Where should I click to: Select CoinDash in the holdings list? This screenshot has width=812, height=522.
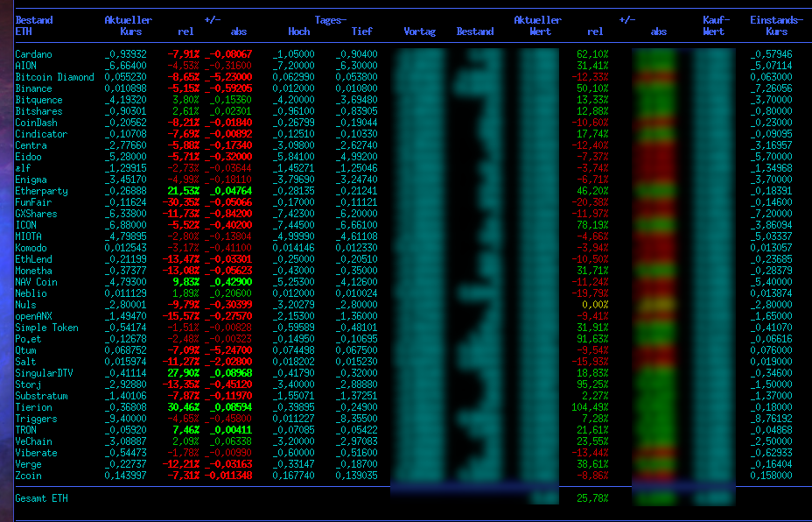click(x=36, y=123)
